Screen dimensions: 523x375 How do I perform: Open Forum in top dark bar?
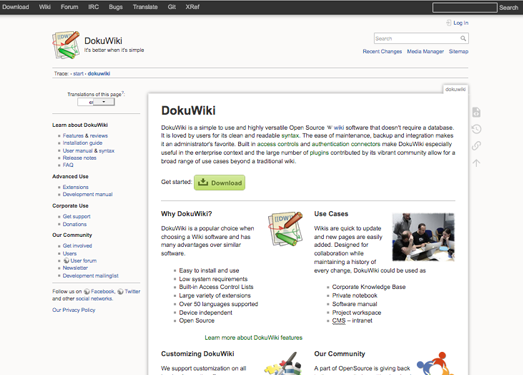coord(69,7)
